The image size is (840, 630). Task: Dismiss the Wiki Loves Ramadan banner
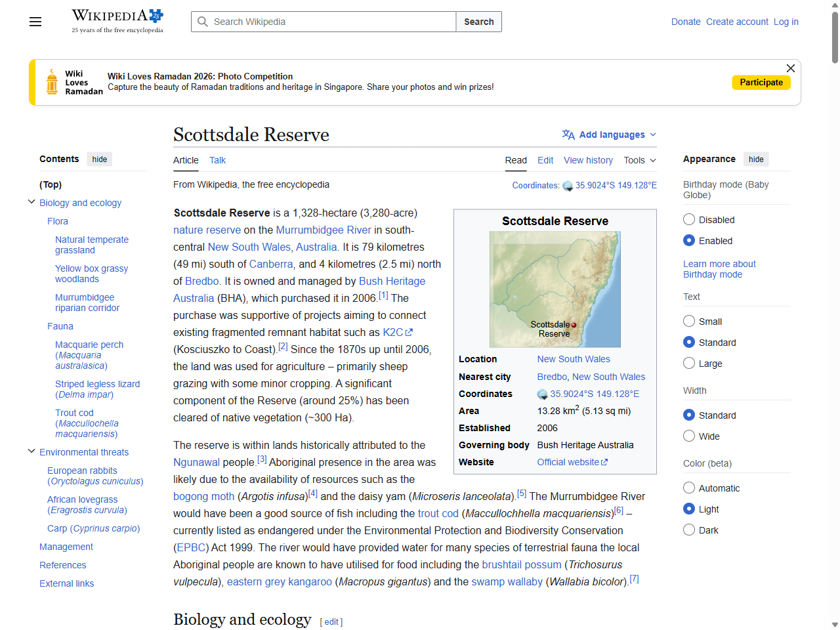[791, 68]
